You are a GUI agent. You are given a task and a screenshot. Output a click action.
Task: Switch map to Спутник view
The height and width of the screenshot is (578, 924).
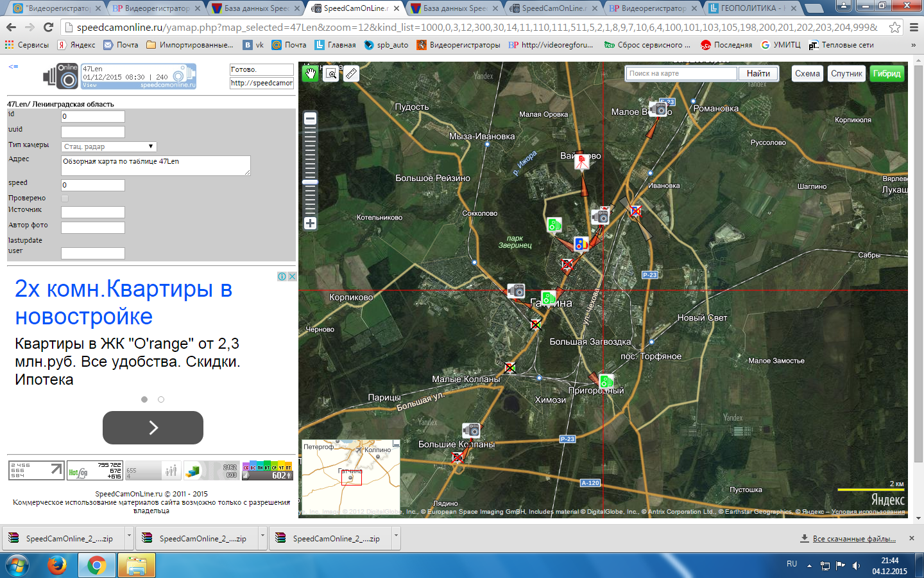846,74
